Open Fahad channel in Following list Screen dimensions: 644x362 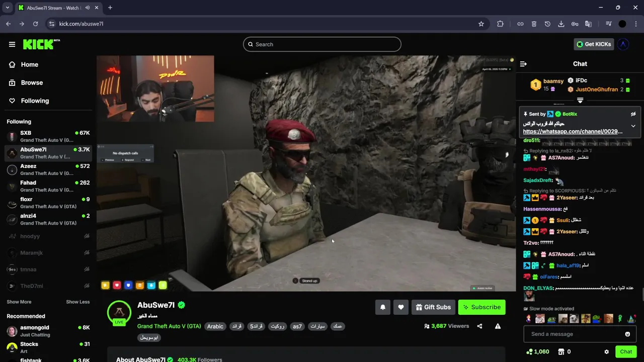[x=48, y=186]
